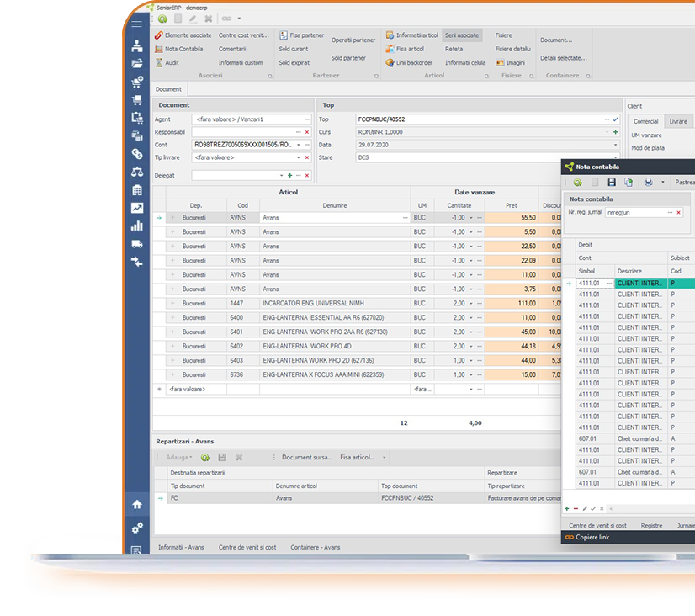Click the Nr. reg. jurnal input field
695x616 pixels.
635,213
